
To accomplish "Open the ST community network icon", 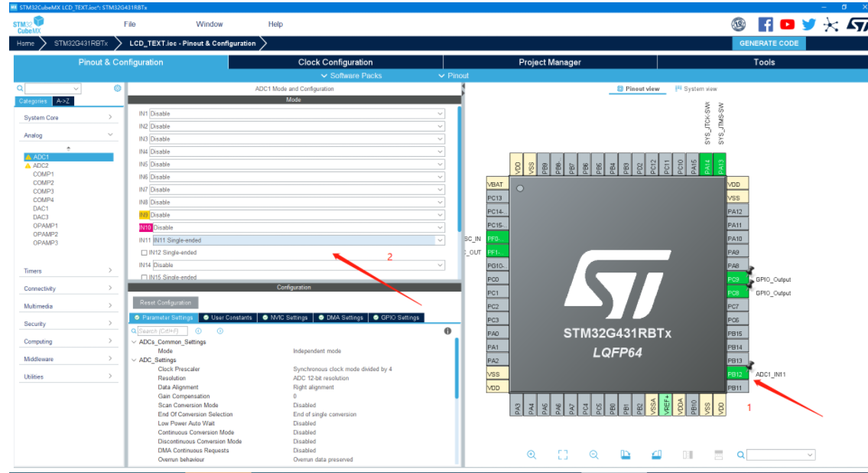I will [x=831, y=24].
